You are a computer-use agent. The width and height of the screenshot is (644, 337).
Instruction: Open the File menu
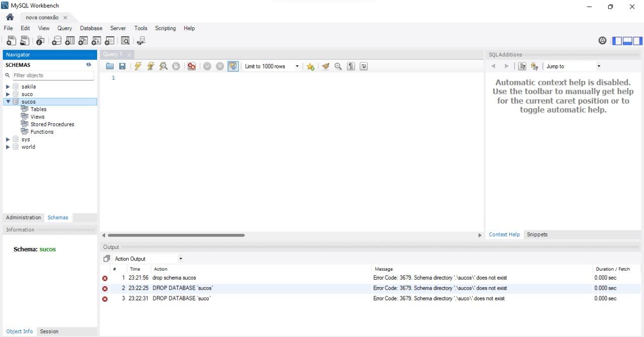[x=8, y=28]
